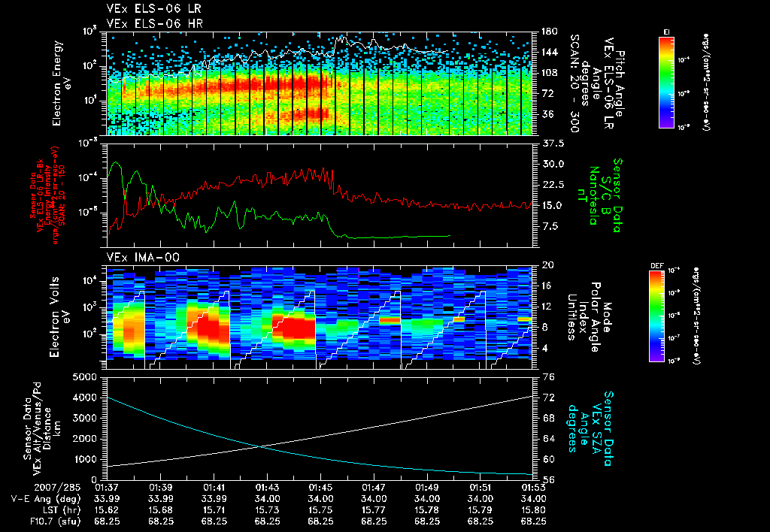Click the 'Electron Energy eV' axis label
This screenshot has height=532, width=770.
coord(60,83)
